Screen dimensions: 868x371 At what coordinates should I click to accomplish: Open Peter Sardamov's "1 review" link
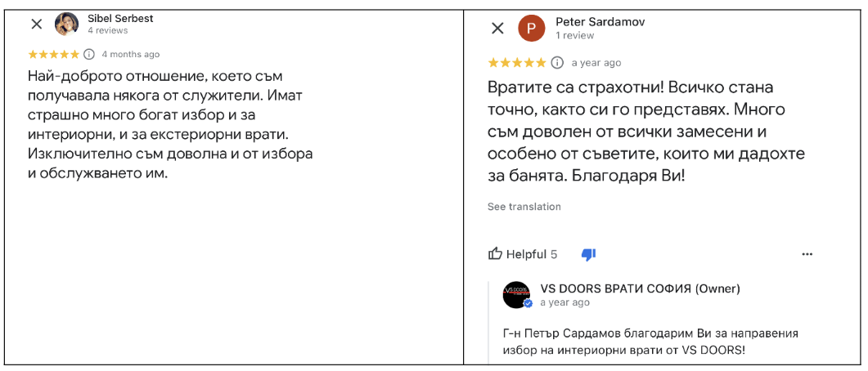574,36
